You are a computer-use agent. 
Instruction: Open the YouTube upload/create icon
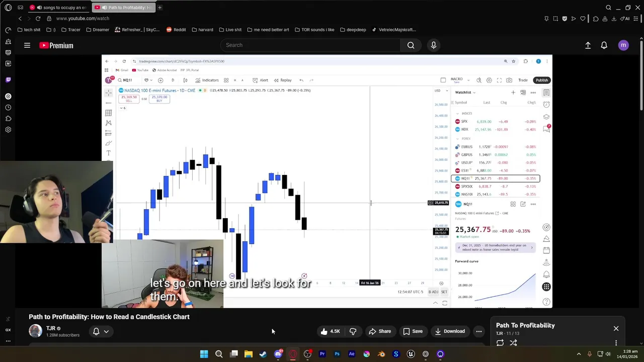click(x=588, y=45)
